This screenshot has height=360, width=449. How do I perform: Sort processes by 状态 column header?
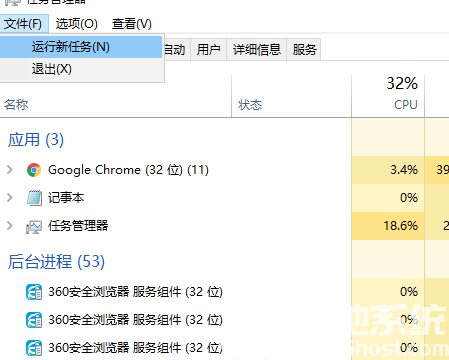point(292,105)
